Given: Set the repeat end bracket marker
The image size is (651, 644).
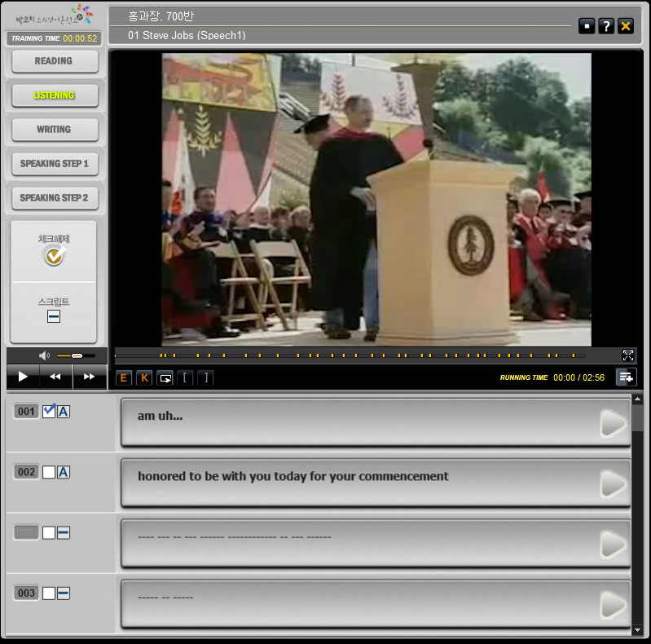Looking at the screenshot, I should coord(205,377).
